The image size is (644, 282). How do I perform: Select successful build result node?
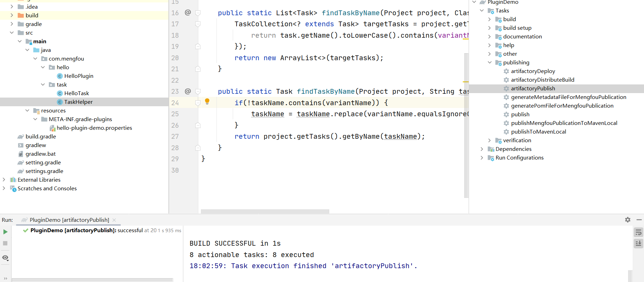pos(102,230)
